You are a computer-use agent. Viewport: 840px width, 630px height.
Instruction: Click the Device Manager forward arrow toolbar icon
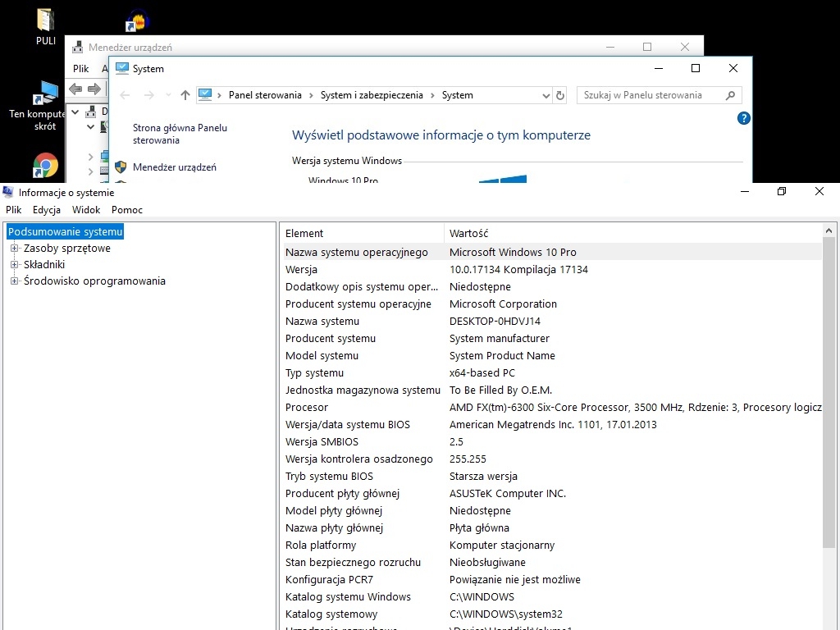tap(94, 89)
